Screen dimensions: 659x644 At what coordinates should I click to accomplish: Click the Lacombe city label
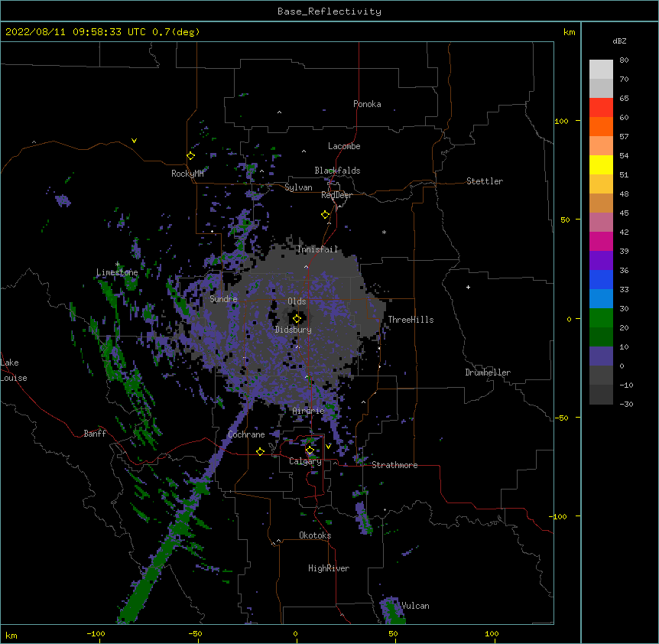click(x=344, y=146)
